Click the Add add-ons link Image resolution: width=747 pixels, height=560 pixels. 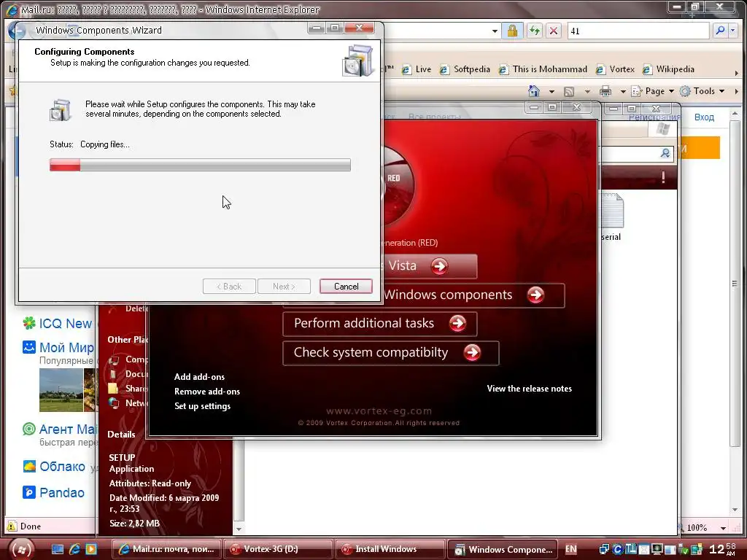[199, 377]
